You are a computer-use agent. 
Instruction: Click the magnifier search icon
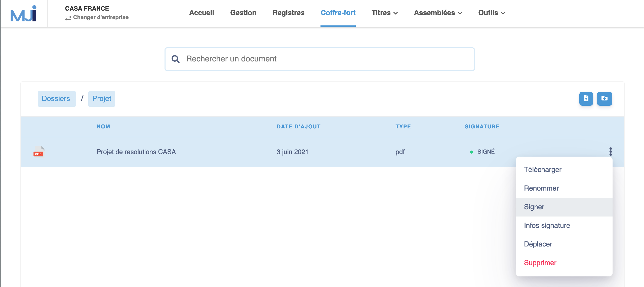tap(176, 59)
